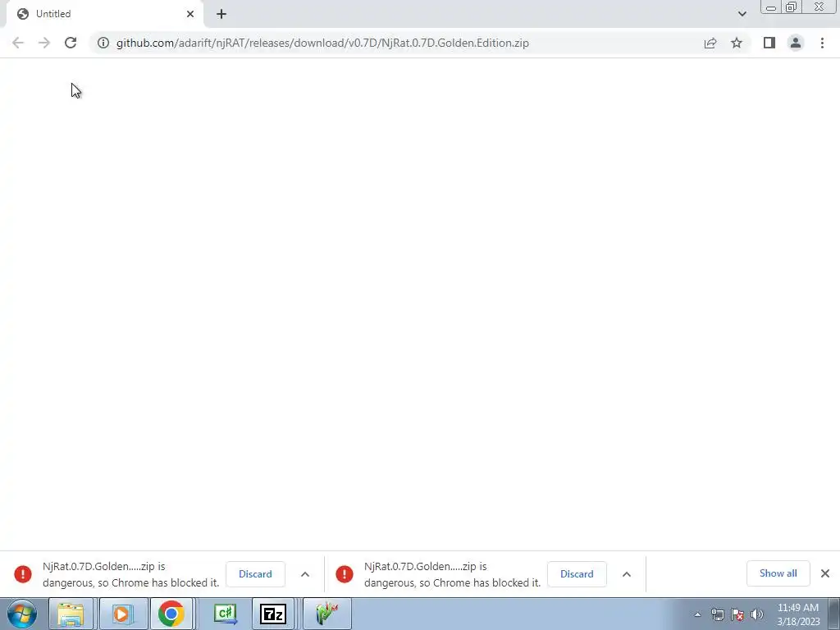The height and width of the screenshot is (630, 840).
Task: Click the volume speaker tray icon
Action: pos(757,614)
